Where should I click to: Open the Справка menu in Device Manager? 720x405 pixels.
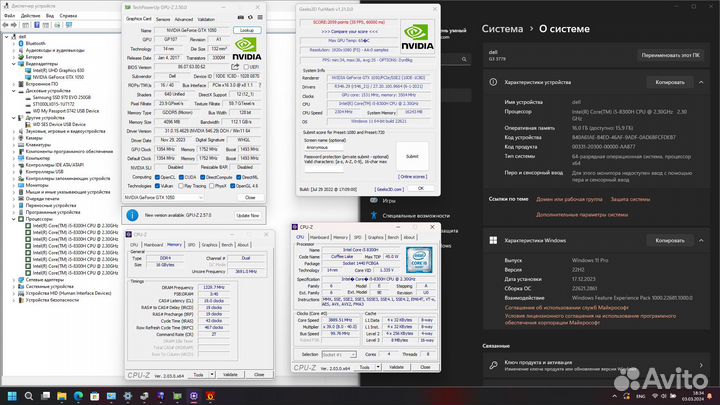68,16
